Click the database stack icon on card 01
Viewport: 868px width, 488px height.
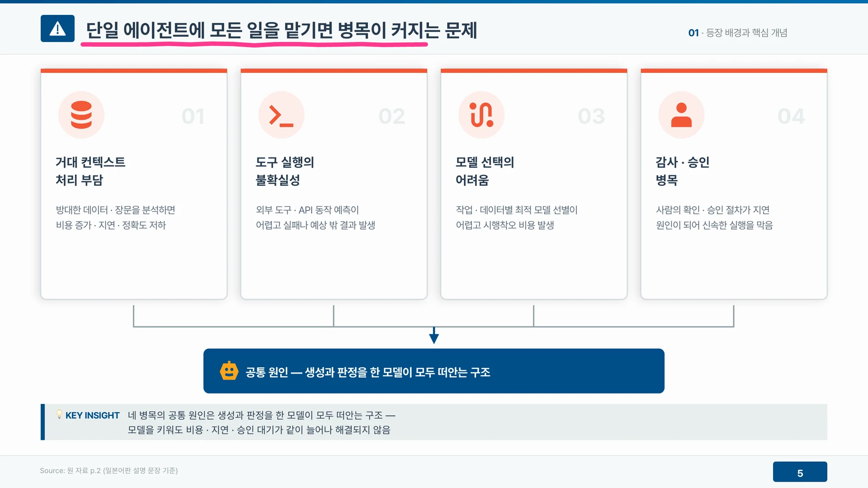point(81,115)
